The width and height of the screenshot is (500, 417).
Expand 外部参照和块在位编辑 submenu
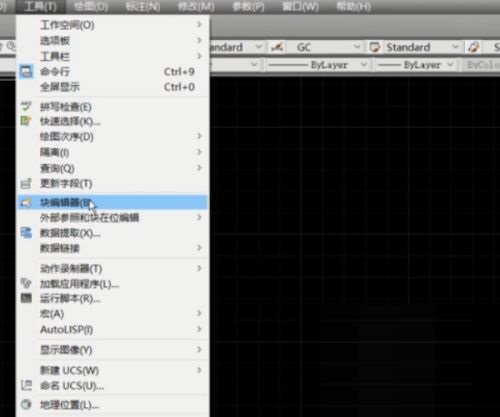point(113,218)
